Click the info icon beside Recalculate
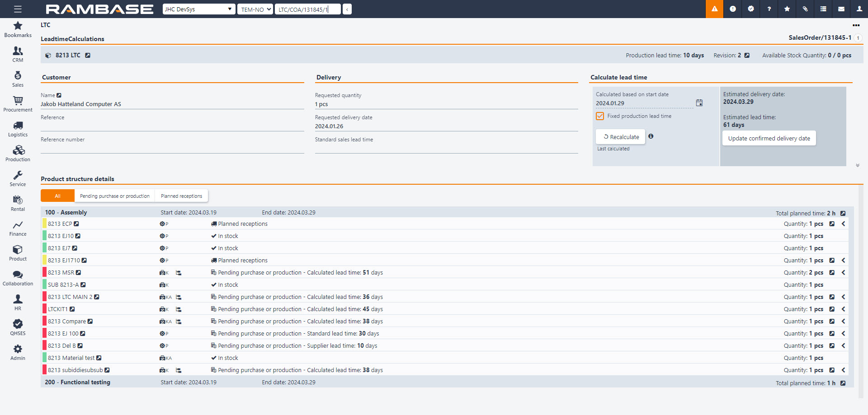The image size is (868, 415). [651, 136]
